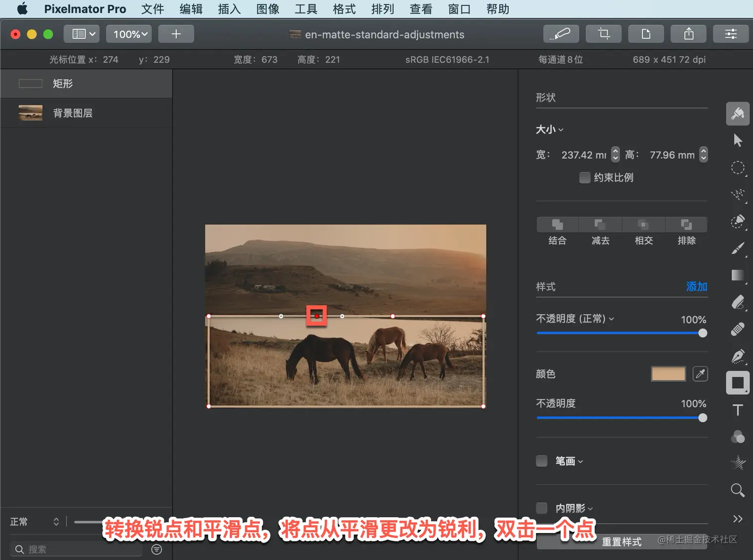Click the 添加 style link
Screen dimensions: 753x560
pos(697,286)
